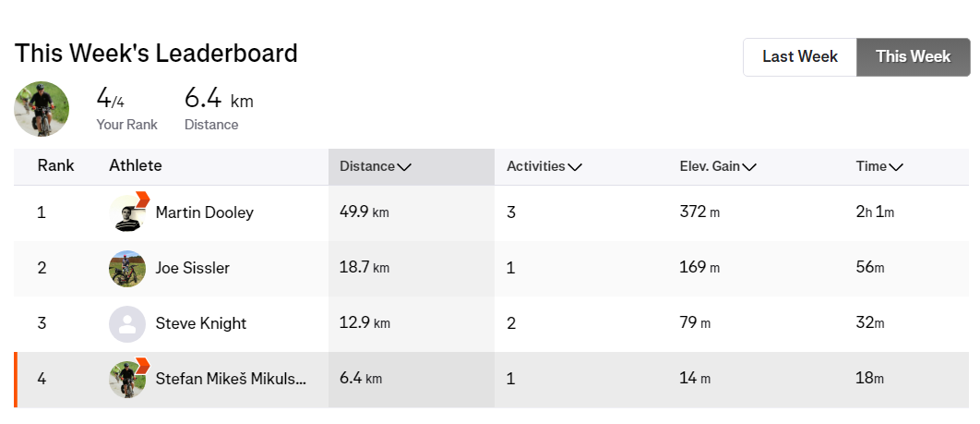Switch to Last Week leaderboard
Viewport: 980px width, 424px height.
800,57
